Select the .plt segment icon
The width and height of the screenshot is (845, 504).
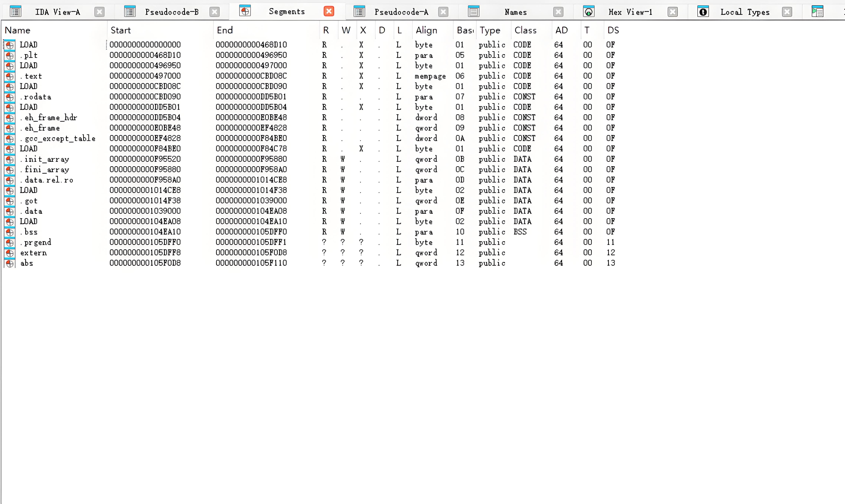coord(9,55)
